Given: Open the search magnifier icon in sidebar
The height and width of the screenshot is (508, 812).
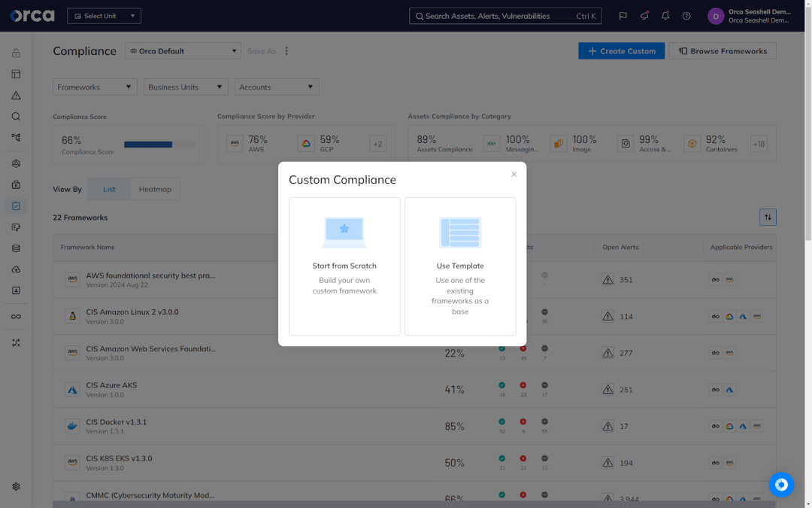Looking at the screenshot, I should coord(16,117).
